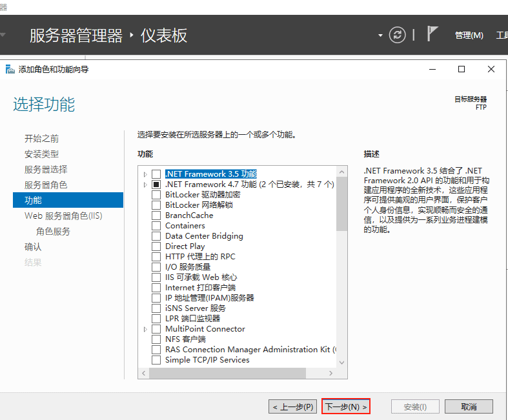The image size is (508, 420).
Task: Open the 管理(M) menu
Action: (x=469, y=35)
